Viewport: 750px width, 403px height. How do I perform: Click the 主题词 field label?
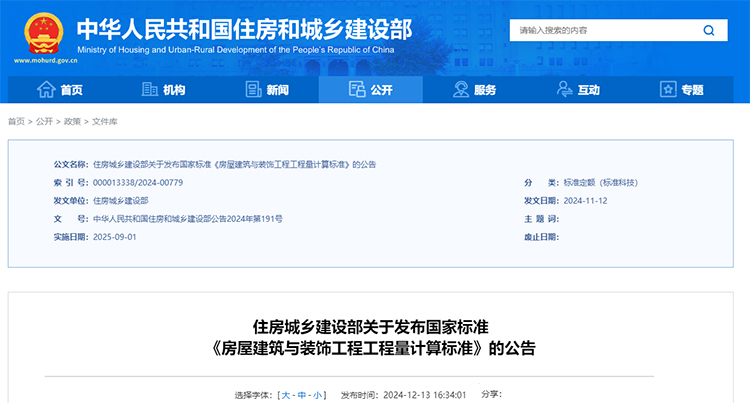point(541,219)
